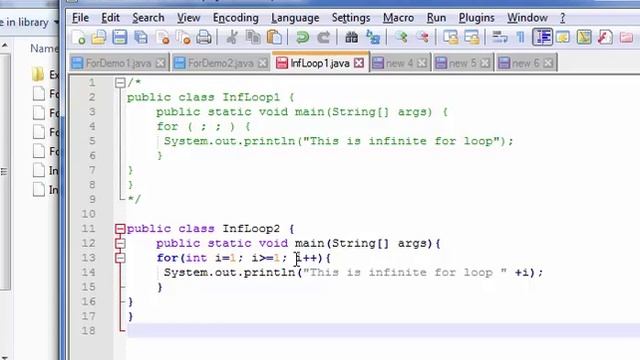Toggle synchronize horizontal scrolling icon

tap(472, 38)
